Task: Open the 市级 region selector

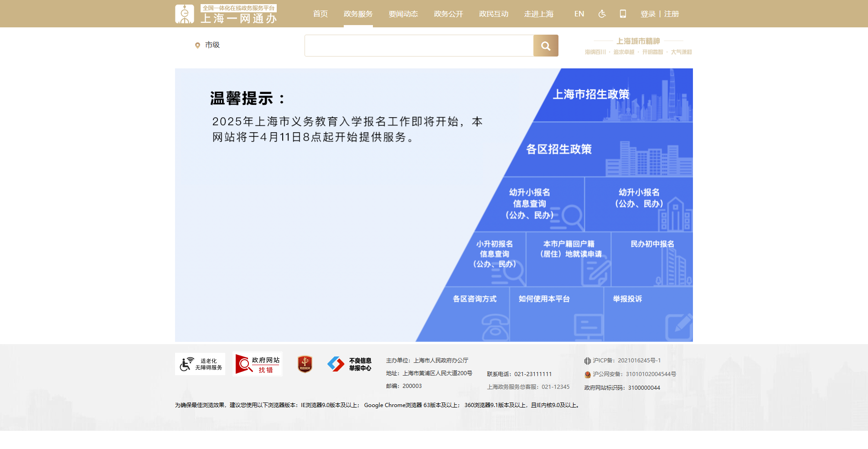Action: tap(208, 45)
